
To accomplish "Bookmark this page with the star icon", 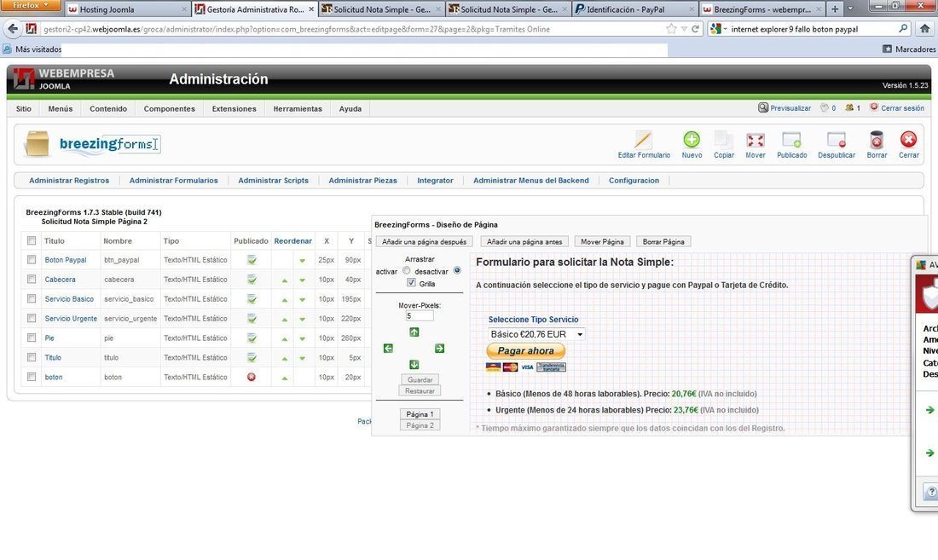I will 671,29.
